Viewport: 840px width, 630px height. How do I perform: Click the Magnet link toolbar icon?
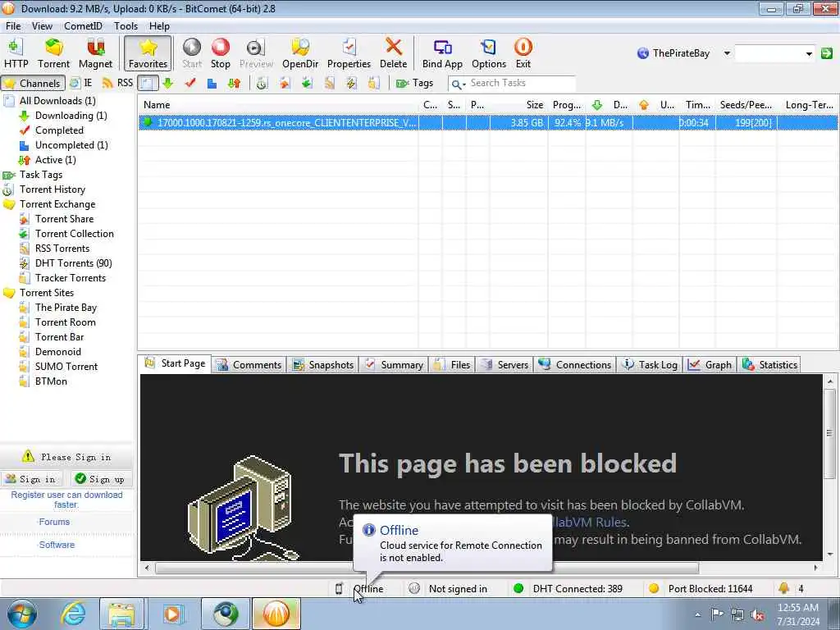(95, 53)
